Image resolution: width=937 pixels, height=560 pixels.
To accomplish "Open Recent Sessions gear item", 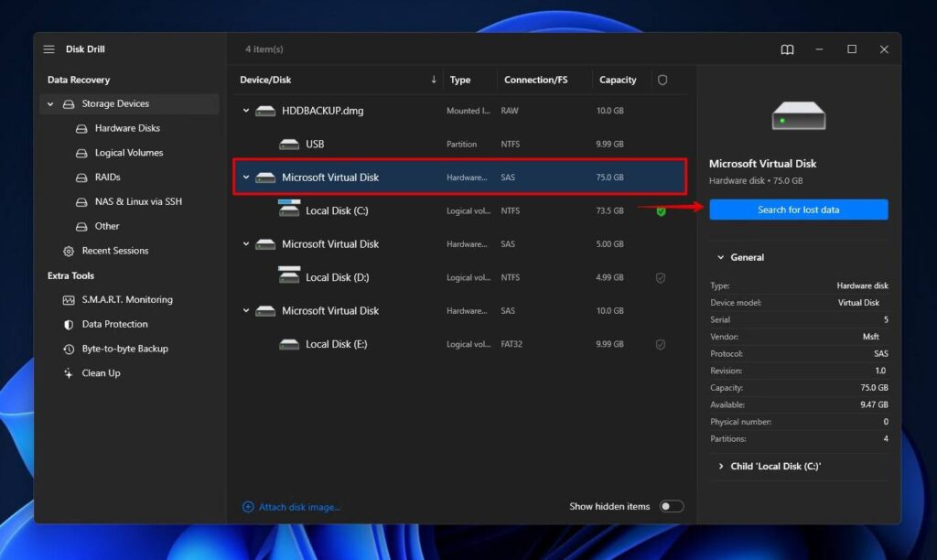I will point(114,251).
